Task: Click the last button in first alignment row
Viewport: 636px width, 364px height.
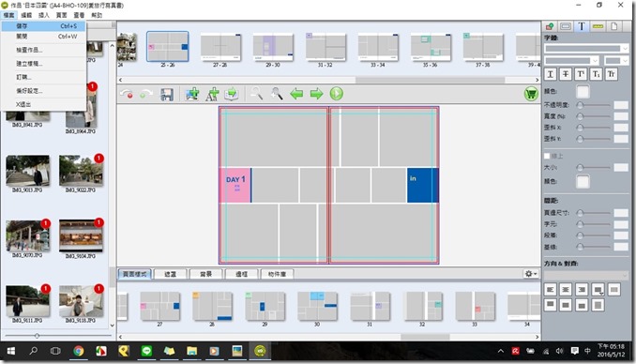Action: [614, 289]
